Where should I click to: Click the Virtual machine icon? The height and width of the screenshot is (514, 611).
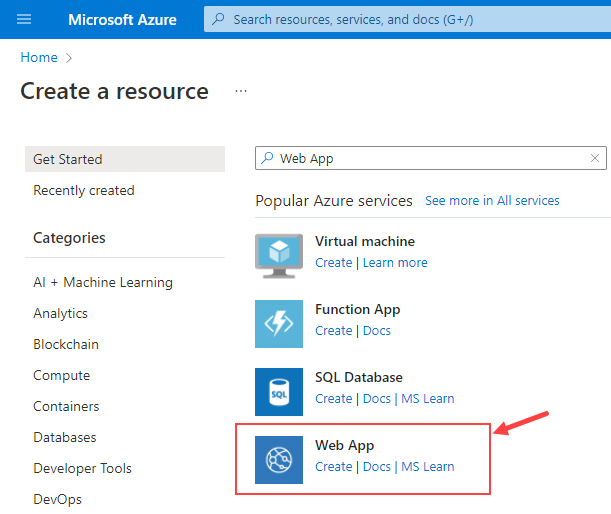point(279,256)
